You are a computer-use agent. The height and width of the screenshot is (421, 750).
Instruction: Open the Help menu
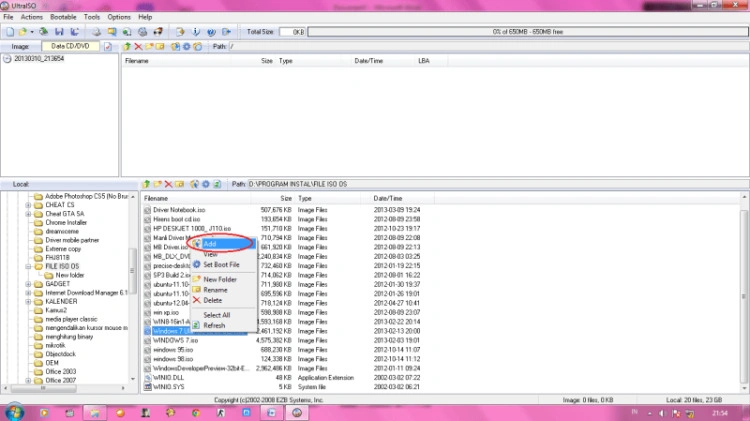[145, 17]
